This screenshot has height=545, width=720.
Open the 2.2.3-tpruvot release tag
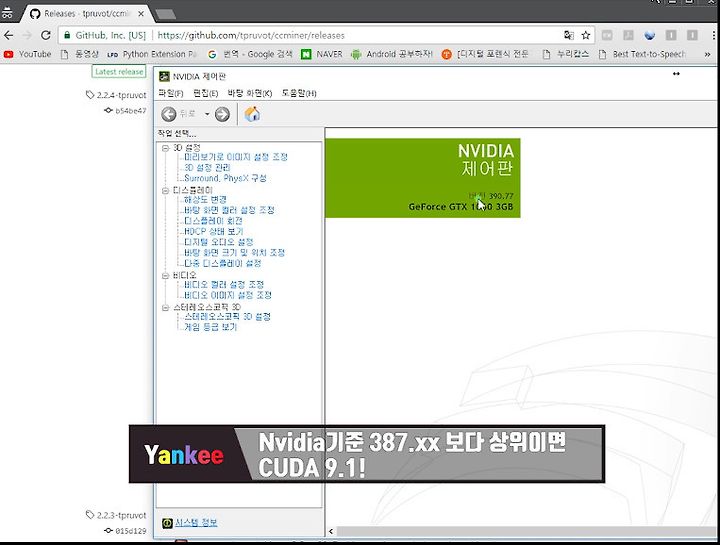point(116,515)
